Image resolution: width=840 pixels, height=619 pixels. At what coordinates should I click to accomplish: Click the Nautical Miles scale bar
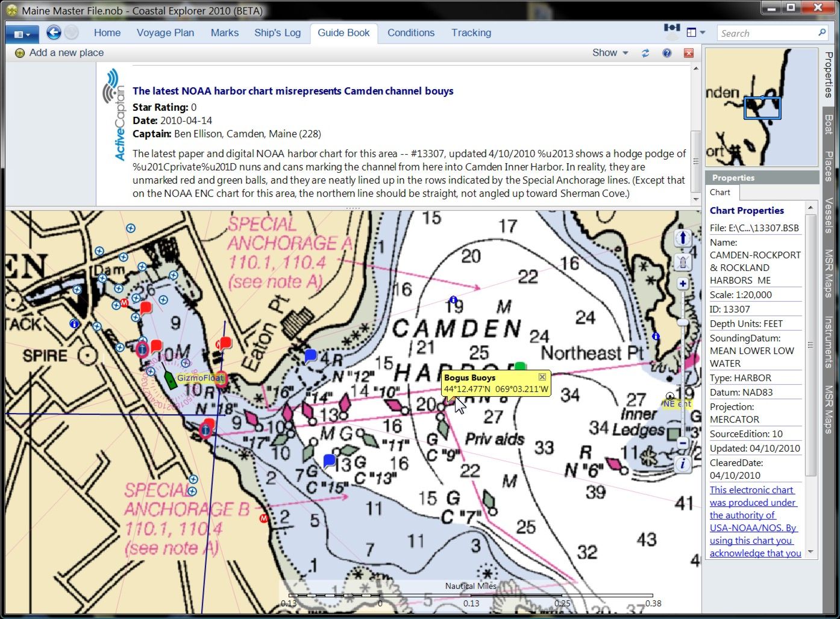point(471,594)
